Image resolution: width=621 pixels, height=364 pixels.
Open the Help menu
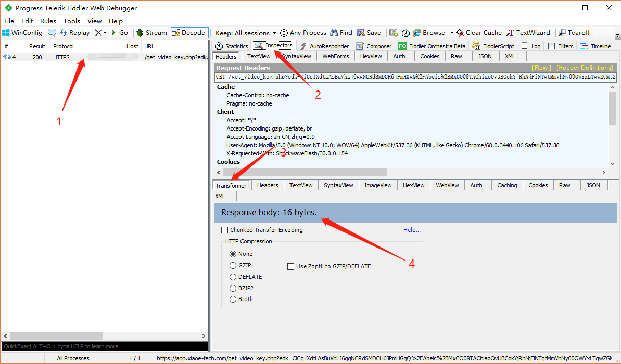[x=116, y=21]
